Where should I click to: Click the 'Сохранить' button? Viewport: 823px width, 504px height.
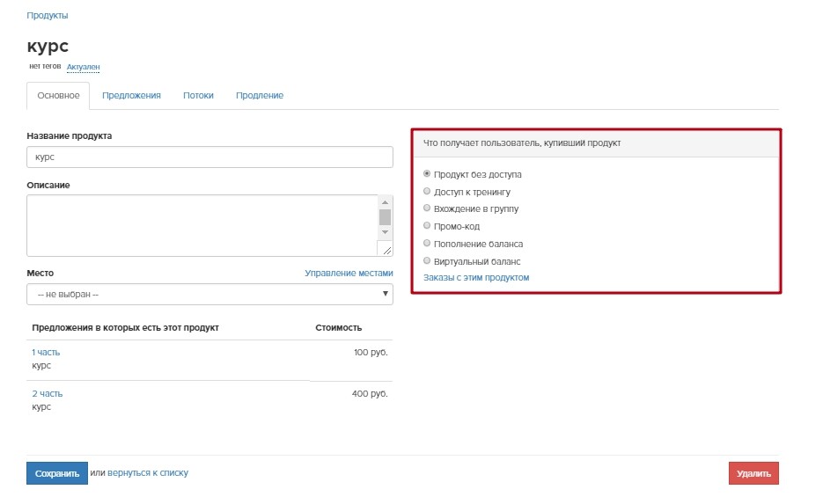pyautogui.click(x=57, y=473)
